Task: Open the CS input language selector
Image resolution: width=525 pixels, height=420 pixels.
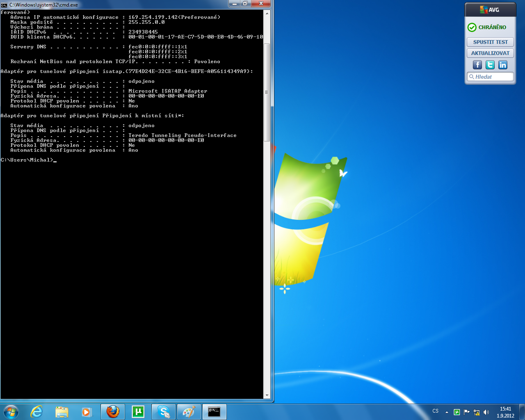Action: (436, 411)
